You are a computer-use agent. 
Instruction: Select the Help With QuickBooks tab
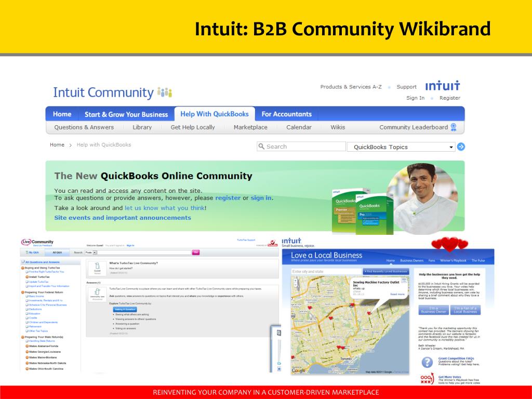(215, 114)
